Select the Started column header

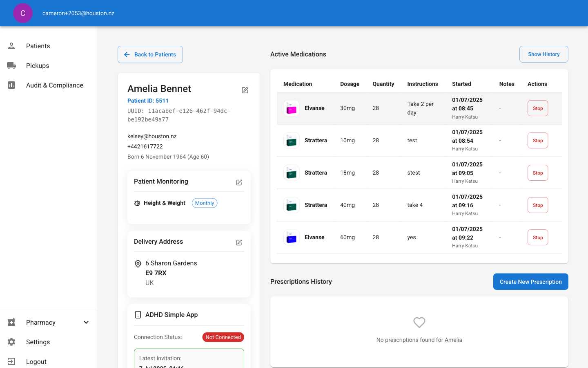[461, 84]
